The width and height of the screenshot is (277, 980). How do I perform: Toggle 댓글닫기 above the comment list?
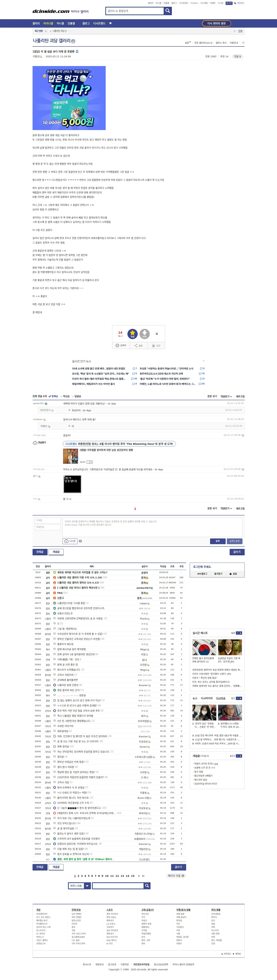pyautogui.click(x=226, y=396)
